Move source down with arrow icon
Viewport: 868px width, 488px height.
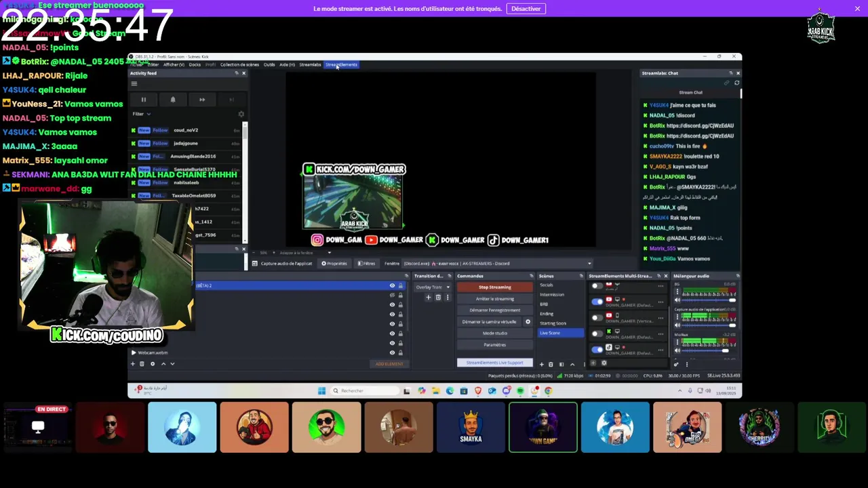172,364
